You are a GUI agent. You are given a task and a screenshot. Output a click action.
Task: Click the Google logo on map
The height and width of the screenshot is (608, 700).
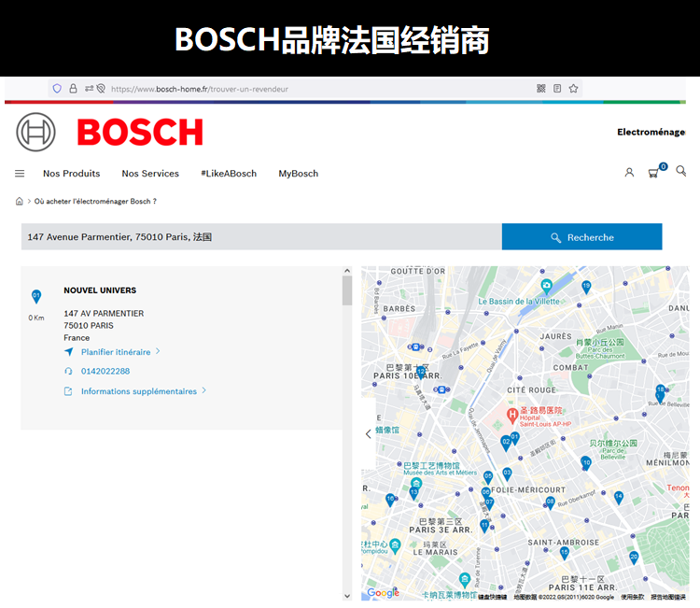(383, 593)
